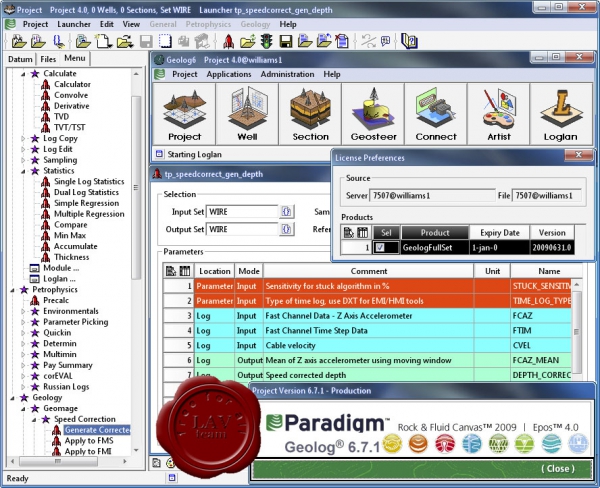Select Single Log Statistics item

click(89, 181)
